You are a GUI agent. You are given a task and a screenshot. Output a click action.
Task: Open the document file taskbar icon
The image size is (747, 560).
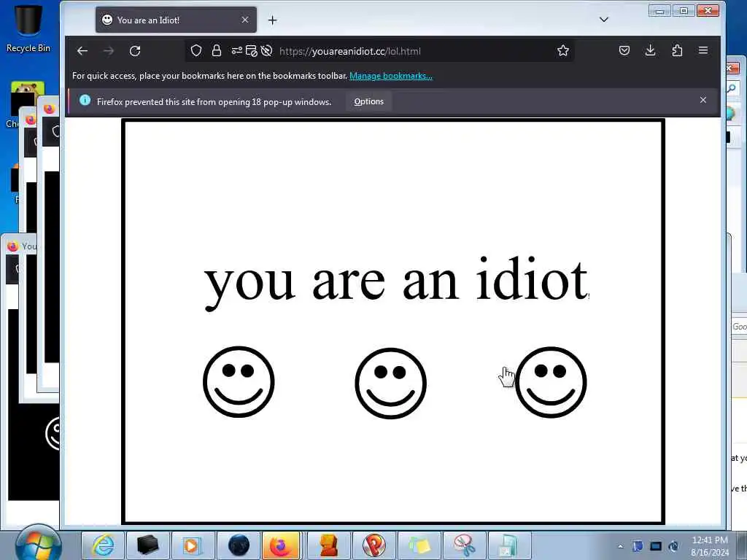(x=509, y=545)
